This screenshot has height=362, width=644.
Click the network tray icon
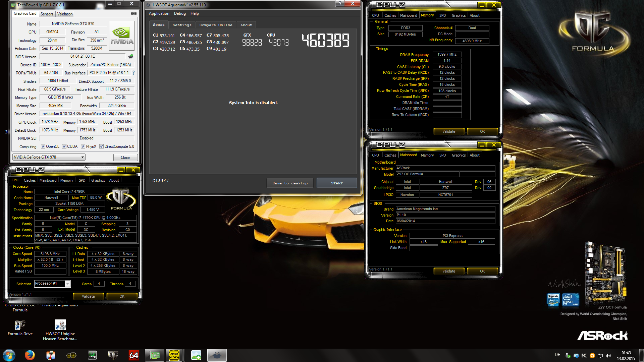click(600, 356)
